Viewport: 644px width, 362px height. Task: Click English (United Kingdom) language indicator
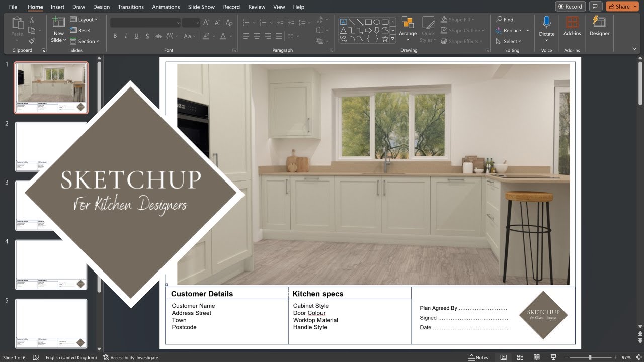click(x=71, y=358)
